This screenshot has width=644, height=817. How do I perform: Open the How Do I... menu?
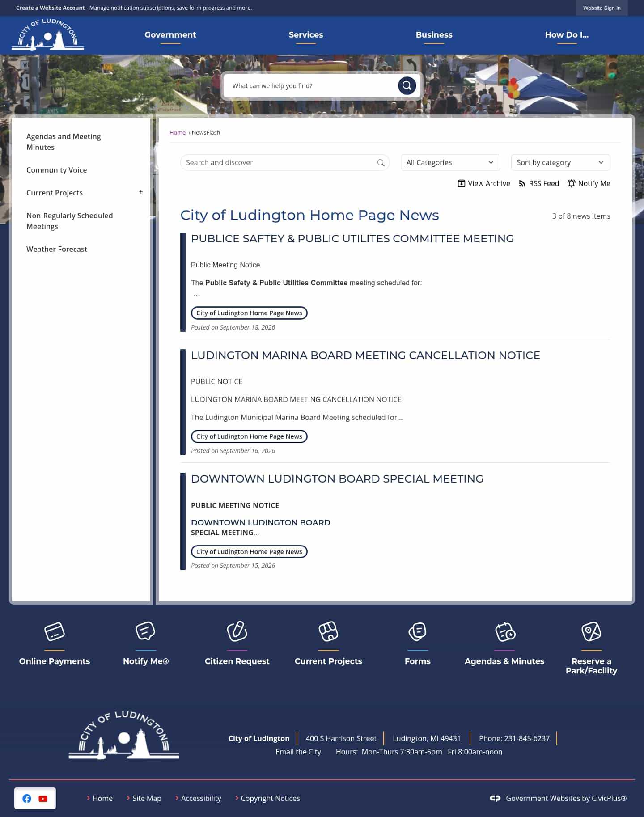pos(567,35)
